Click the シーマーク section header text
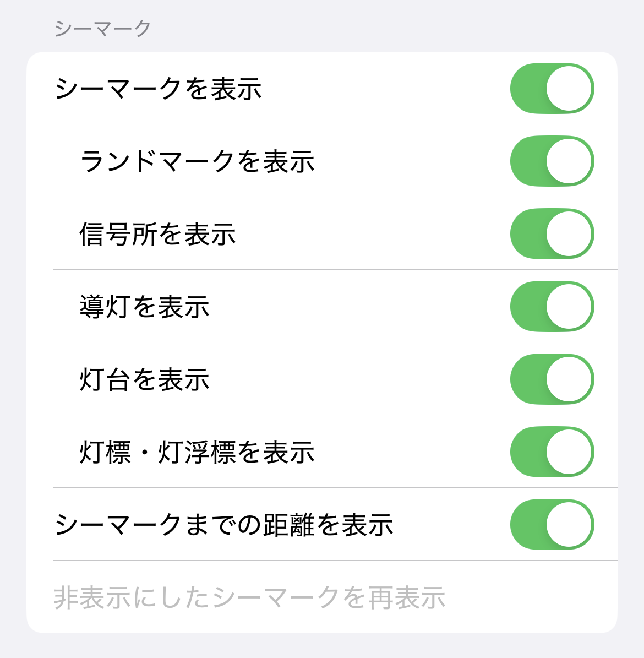Image resolution: width=644 pixels, height=658 pixels. point(102,29)
